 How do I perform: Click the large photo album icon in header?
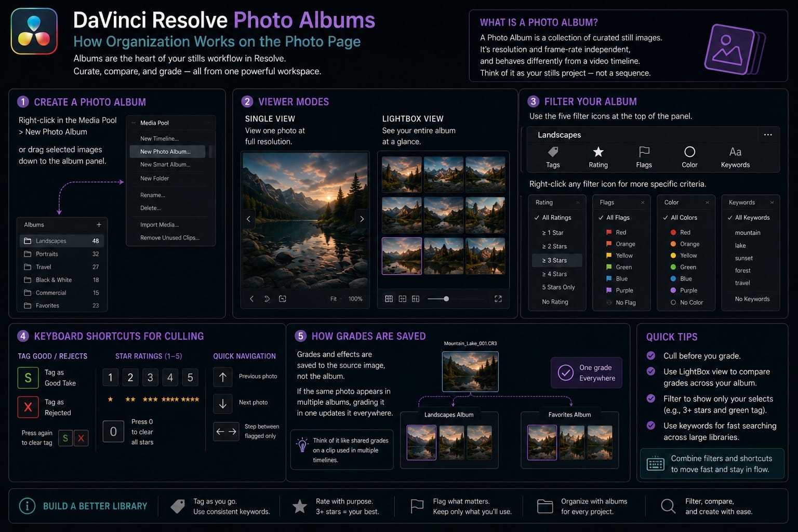pos(734,48)
